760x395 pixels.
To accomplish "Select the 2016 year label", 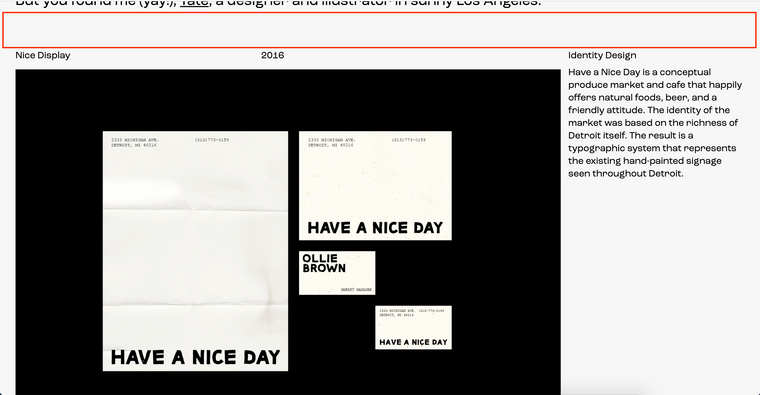I will click(x=272, y=55).
